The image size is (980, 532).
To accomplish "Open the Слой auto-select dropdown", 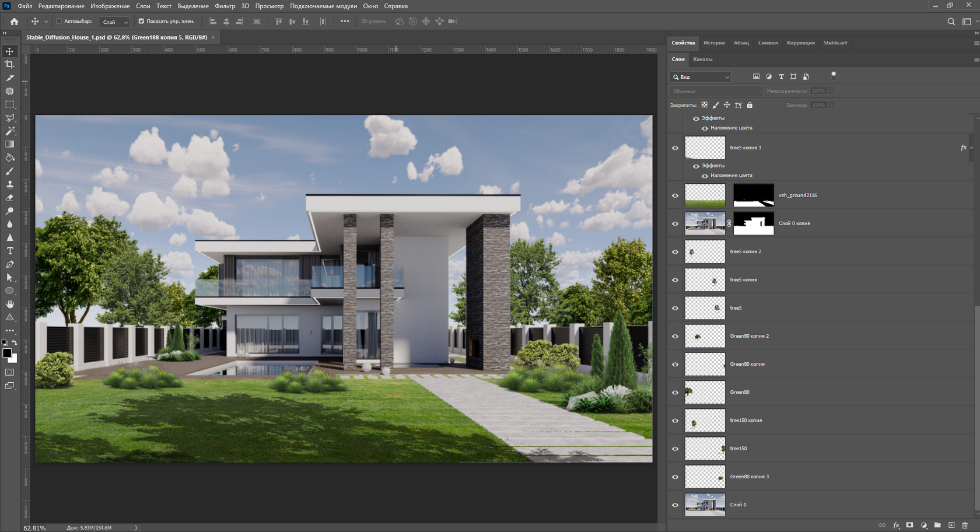I will coord(114,22).
